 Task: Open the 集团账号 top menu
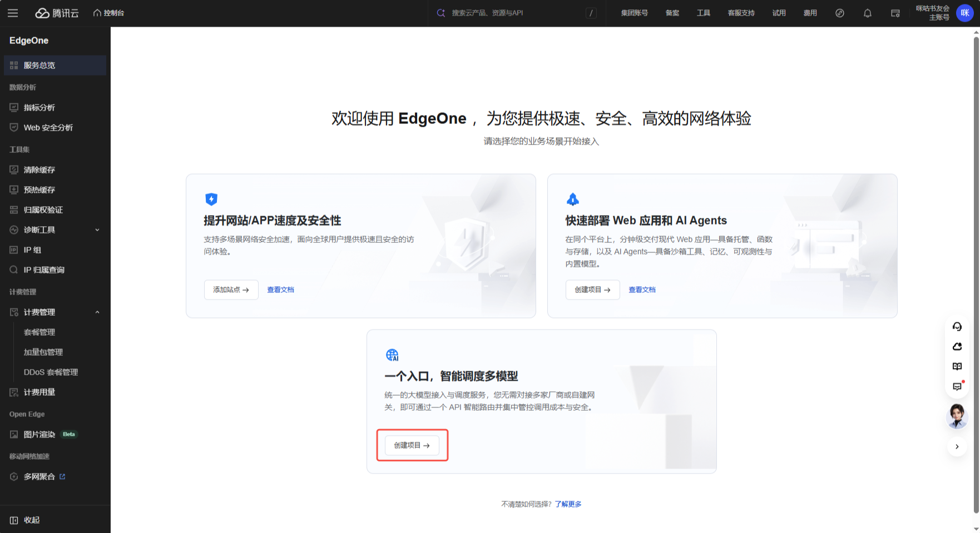point(635,13)
